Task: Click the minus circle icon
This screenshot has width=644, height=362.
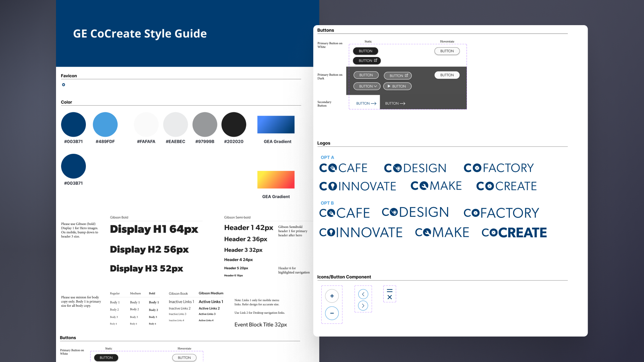Action: (x=332, y=313)
